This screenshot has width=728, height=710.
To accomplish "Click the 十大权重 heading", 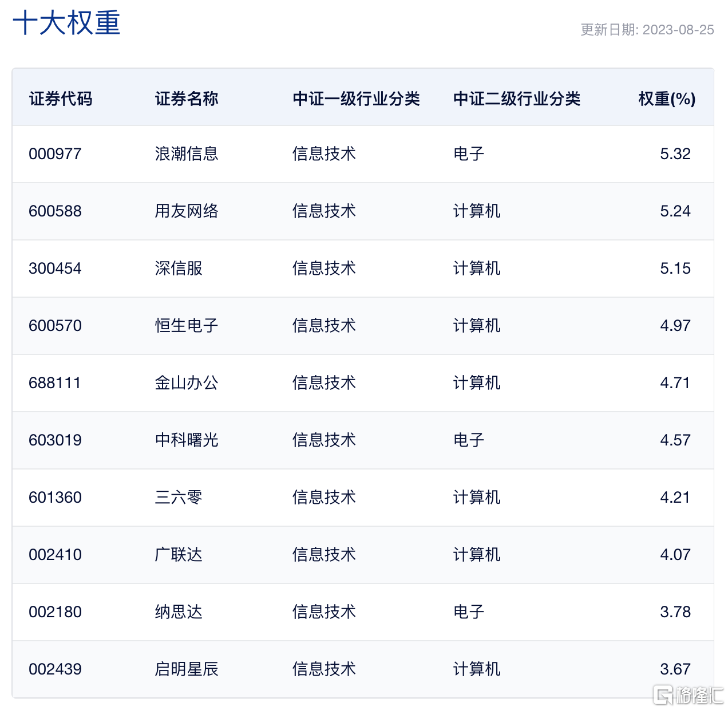I will pos(66,23).
